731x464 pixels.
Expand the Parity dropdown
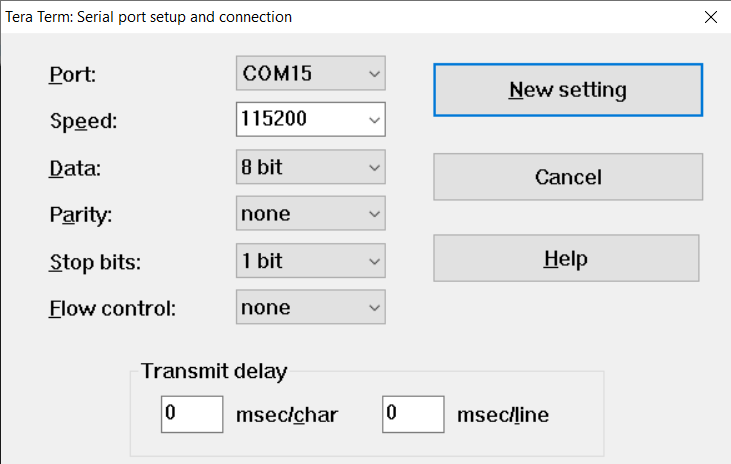(311, 214)
